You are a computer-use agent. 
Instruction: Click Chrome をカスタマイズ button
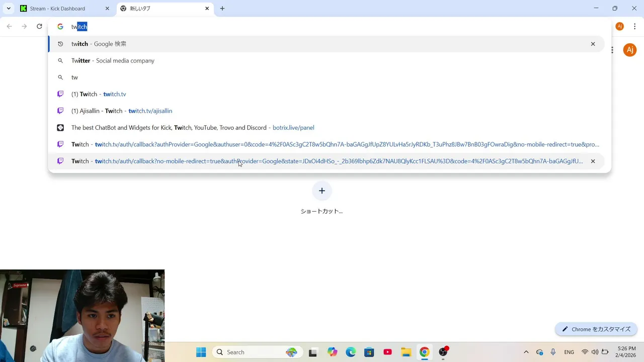click(596, 329)
